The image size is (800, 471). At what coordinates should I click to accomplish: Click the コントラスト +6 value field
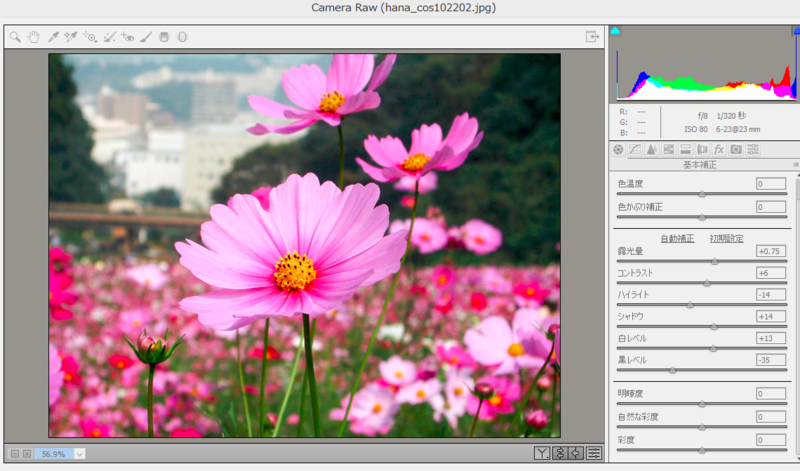click(771, 273)
